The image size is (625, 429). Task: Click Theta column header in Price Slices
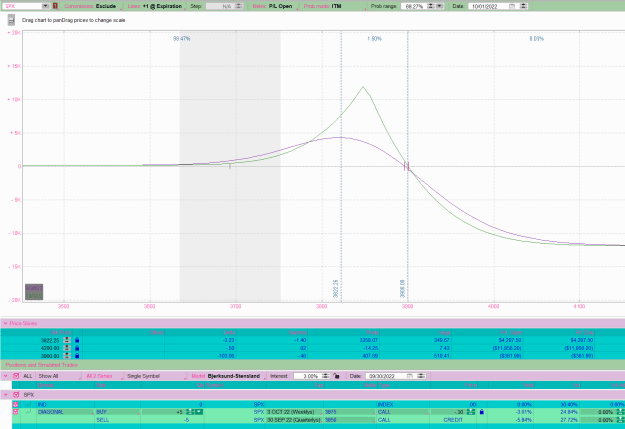click(372, 333)
